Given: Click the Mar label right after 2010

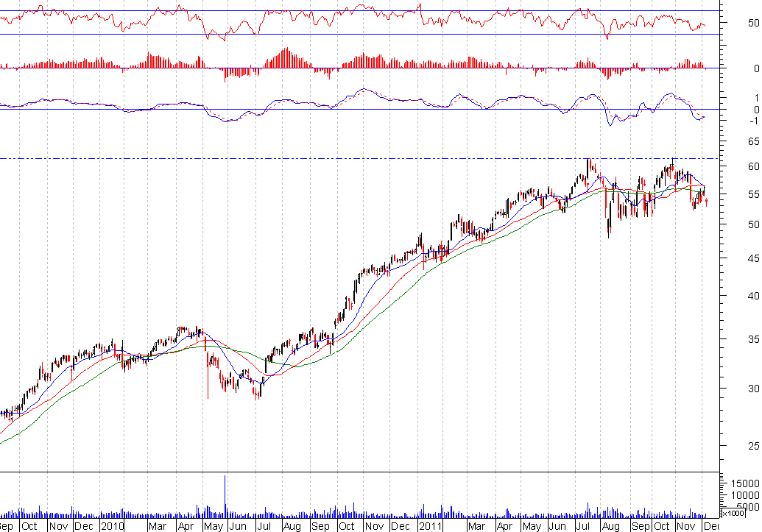Looking at the screenshot, I should coord(158,526).
